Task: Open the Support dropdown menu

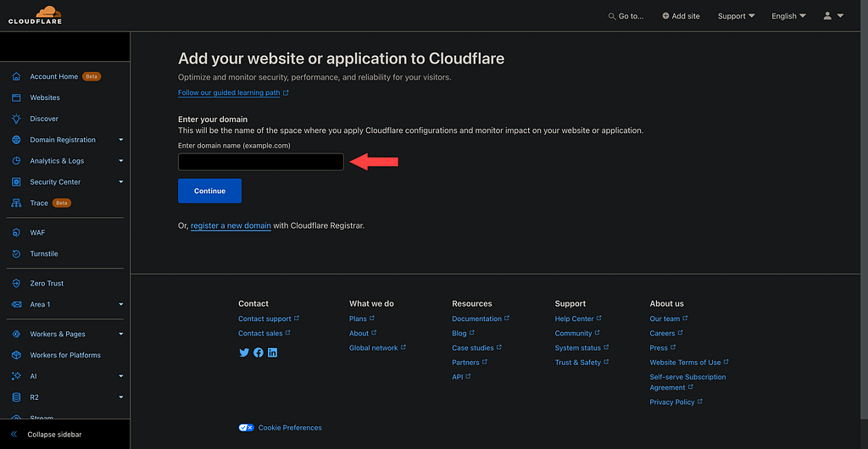Action: [736, 16]
